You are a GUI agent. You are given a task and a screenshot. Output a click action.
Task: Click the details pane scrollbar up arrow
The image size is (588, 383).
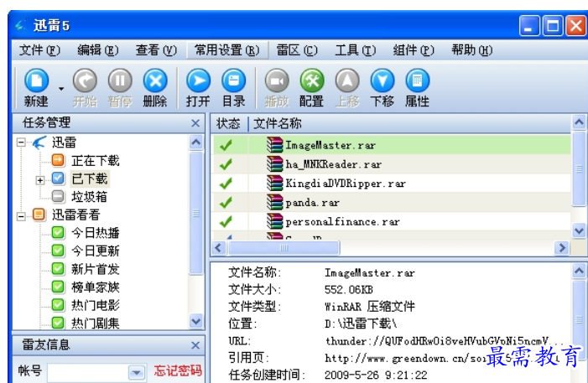point(579,271)
